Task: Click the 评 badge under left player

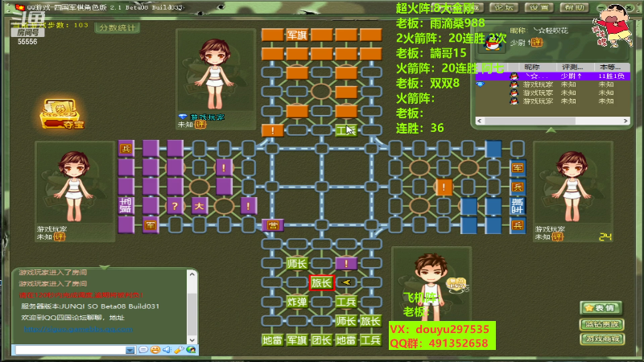Action: click(60, 237)
